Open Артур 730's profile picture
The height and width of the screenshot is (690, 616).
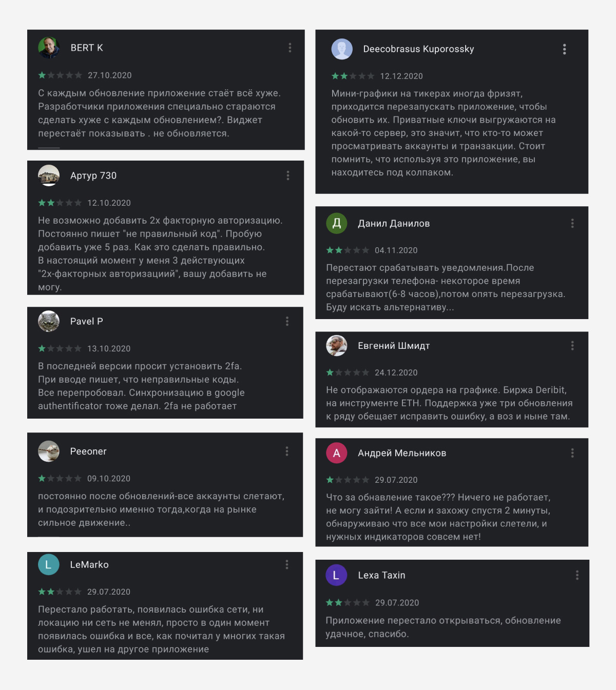[49, 175]
